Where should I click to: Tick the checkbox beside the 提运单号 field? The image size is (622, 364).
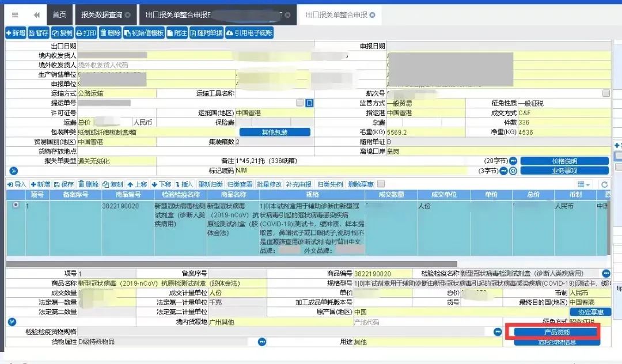pyautogui.click(x=300, y=103)
